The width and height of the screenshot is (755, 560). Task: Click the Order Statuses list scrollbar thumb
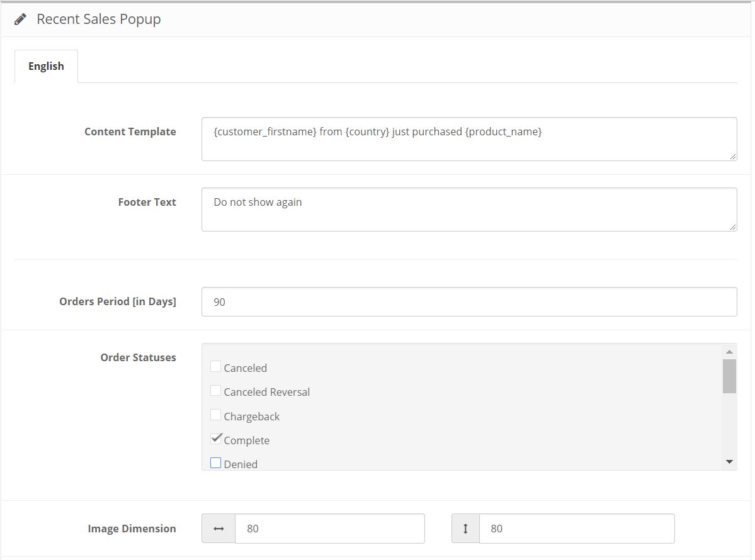(x=729, y=376)
